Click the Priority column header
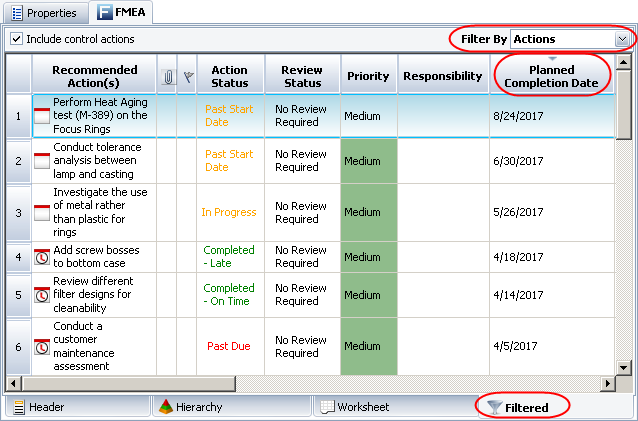Screen dimensions: 638x421 click(368, 76)
